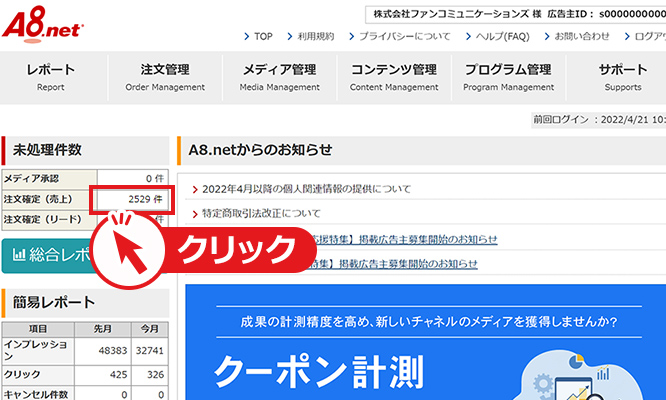The height and width of the screenshot is (400, 666).
Task: Click the 今月 column header
Action: pyautogui.click(x=150, y=329)
